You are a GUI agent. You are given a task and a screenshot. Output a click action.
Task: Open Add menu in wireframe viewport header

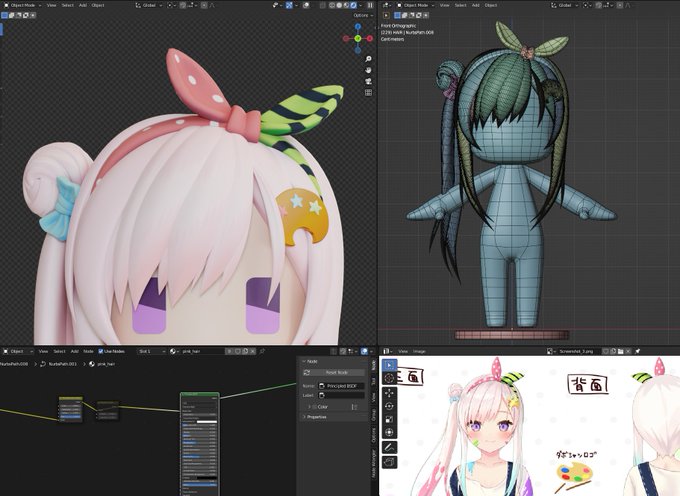click(476, 5)
